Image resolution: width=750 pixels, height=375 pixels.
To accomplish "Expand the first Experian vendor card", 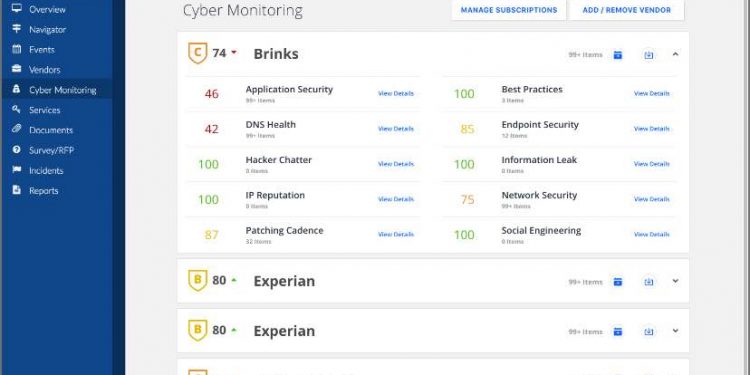I will pos(675,281).
